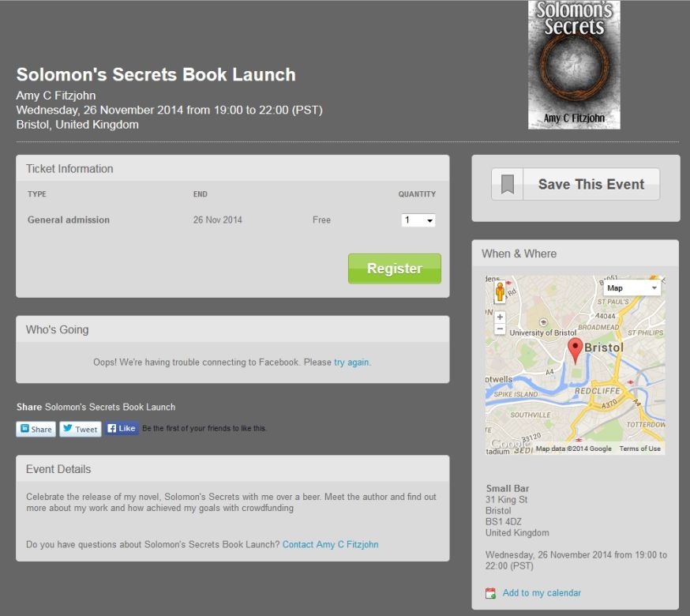
Task: Tweet this event using the Twitter button
Action: click(x=81, y=429)
